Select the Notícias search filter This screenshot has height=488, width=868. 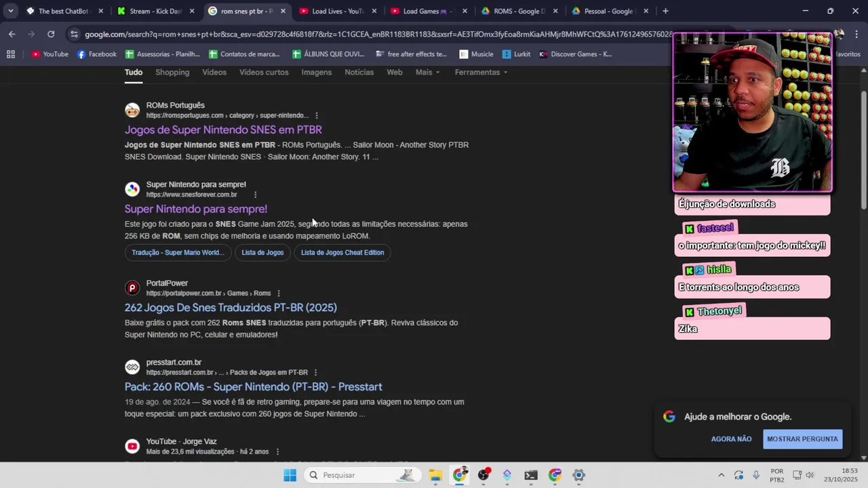[x=359, y=73]
